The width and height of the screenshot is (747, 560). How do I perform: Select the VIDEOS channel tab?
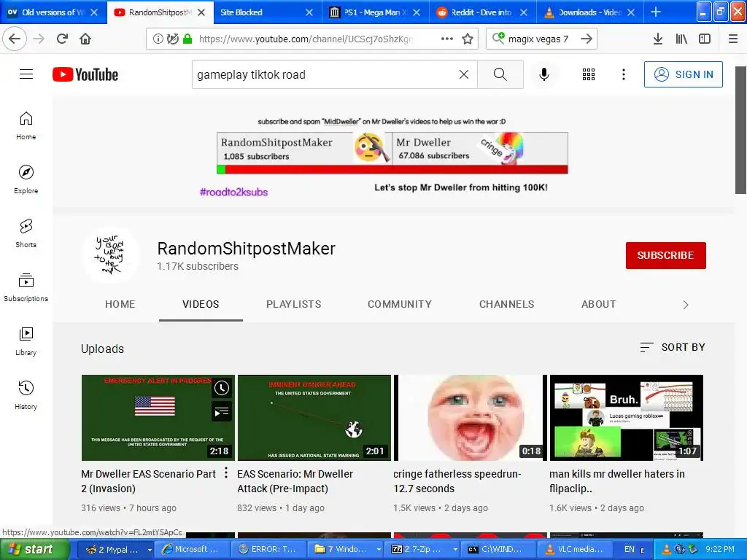[201, 304]
